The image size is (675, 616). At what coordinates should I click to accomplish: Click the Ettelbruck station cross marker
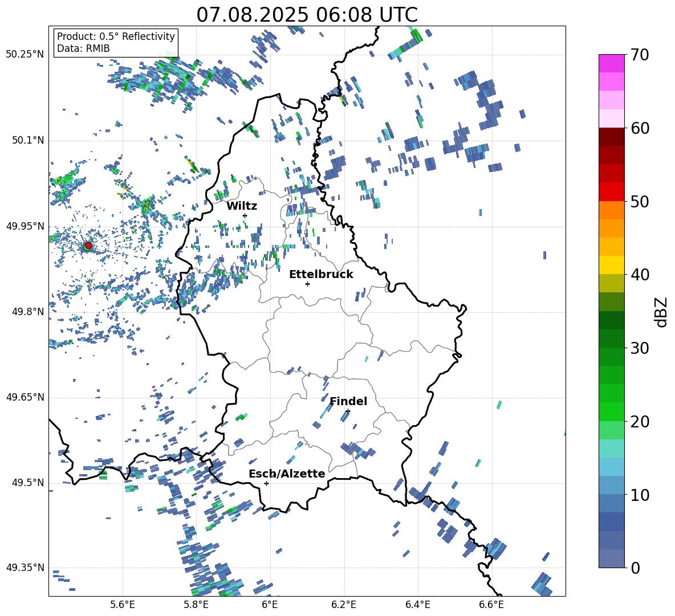click(x=307, y=284)
